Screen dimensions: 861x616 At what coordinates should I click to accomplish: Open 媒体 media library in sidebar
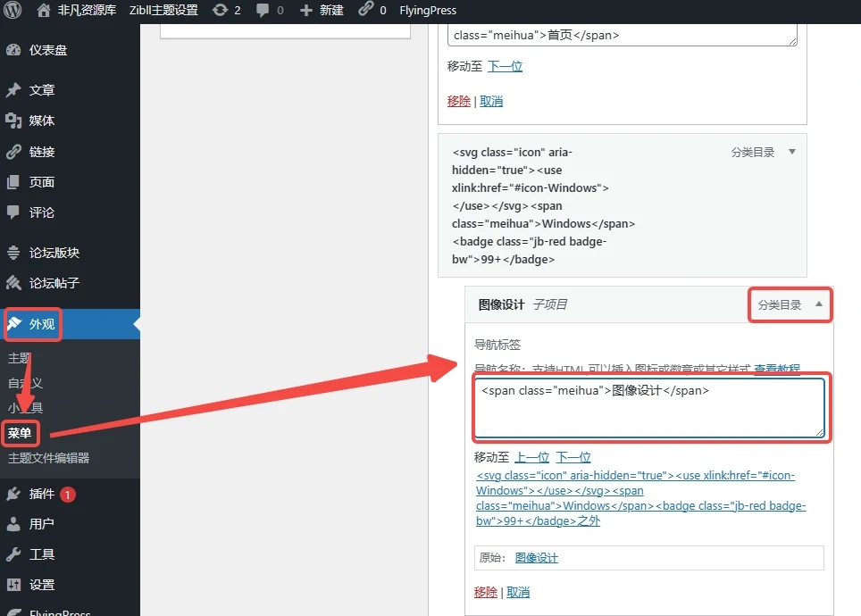tap(41, 121)
